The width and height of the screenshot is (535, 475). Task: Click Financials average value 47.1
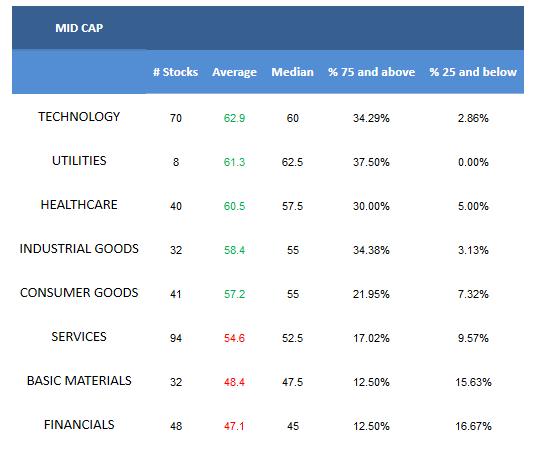click(x=234, y=426)
